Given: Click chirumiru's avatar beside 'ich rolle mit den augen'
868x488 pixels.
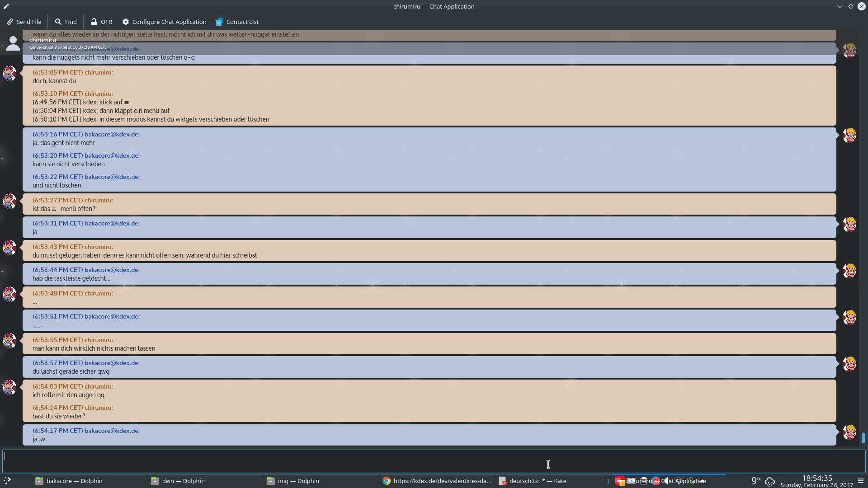Looking at the screenshot, I should (9, 387).
